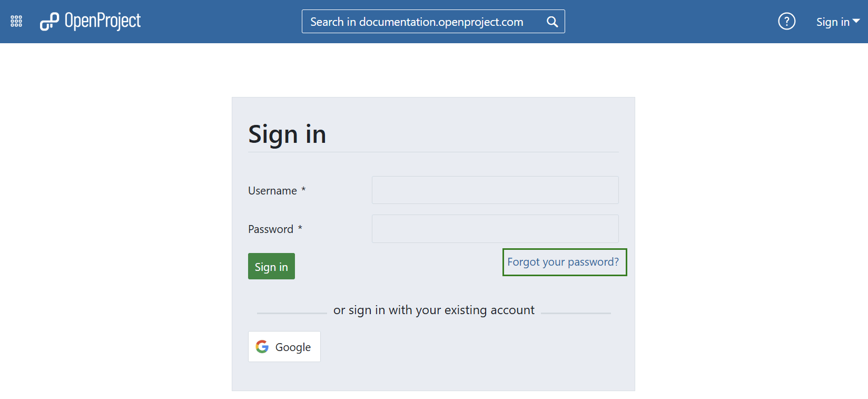868x399 pixels.
Task: Click the OpenProject chain-link logo icon
Action: [x=50, y=22]
